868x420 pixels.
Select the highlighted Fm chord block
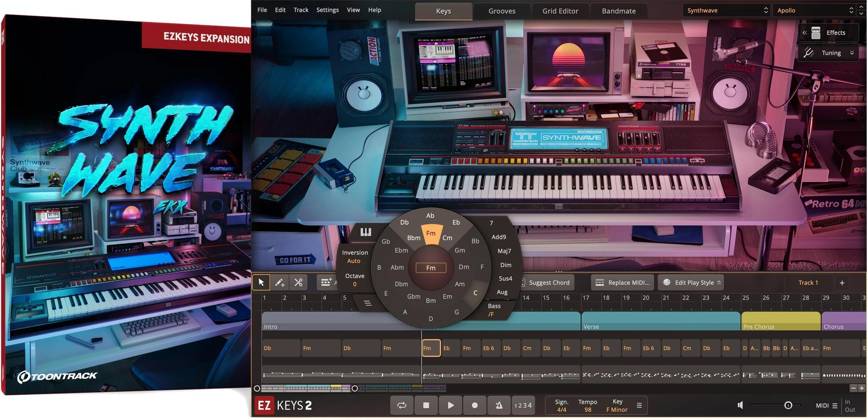[431, 348]
